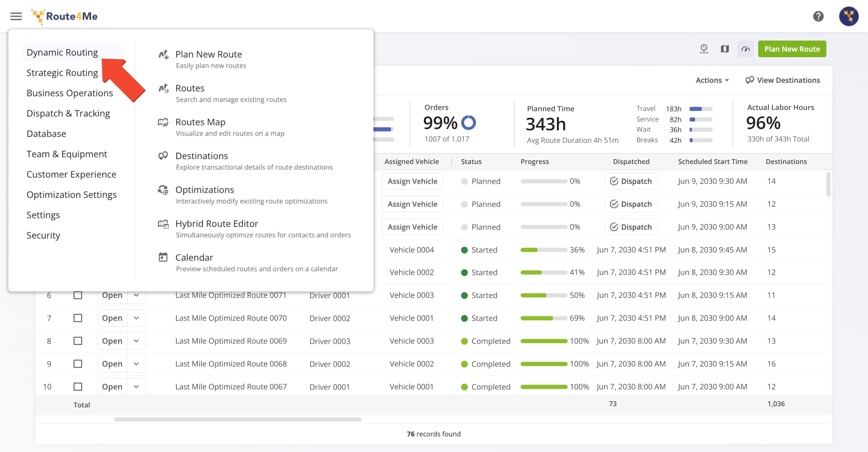Open the user profile avatar
Viewport: 868px width, 452px height.
point(849,17)
